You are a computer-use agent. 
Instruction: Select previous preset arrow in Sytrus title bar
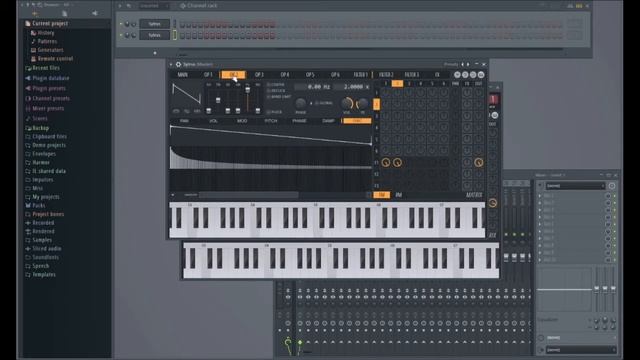[462, 64]
